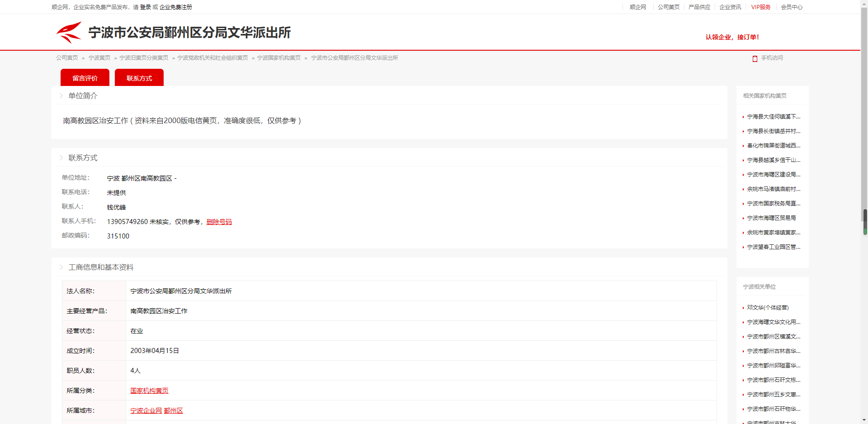
Task: Click the 宁波相关单位 sidebar heading
Action: [x=759, y=287]
